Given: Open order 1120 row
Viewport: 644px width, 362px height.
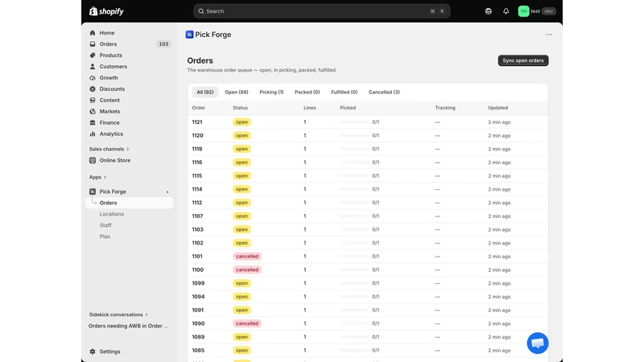Looking at the screenshot, I should click(x=368, y=135).
